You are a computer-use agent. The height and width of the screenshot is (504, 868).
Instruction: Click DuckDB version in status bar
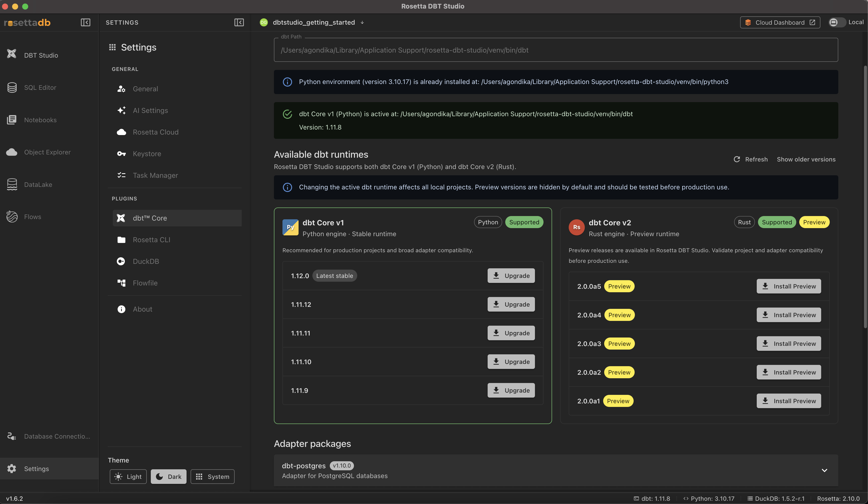click(x=776, y=498)
